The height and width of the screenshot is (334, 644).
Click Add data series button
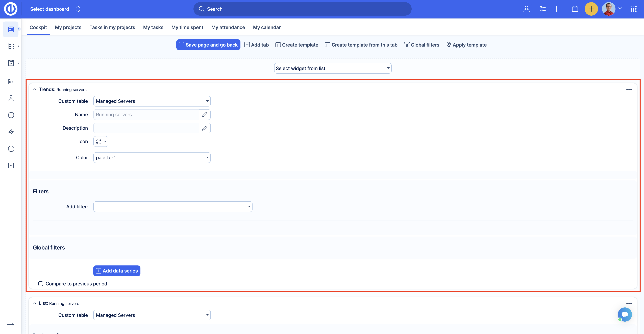point(117,271)
